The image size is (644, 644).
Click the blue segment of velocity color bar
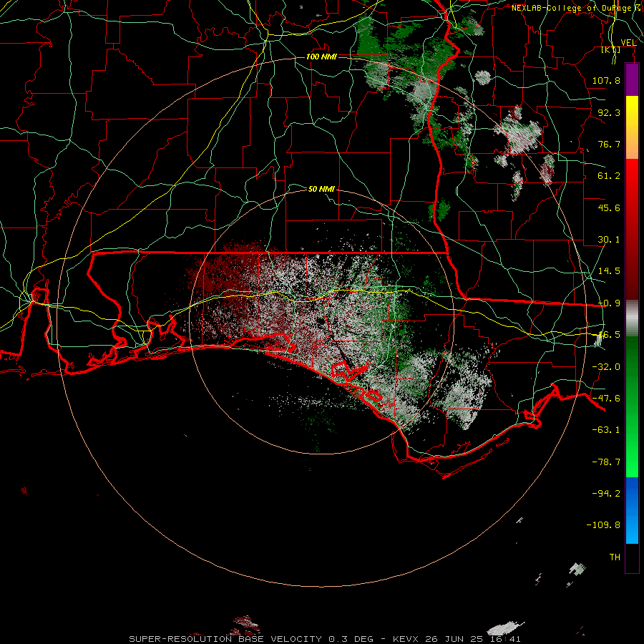pyautogui.click(x=632, y=510)
